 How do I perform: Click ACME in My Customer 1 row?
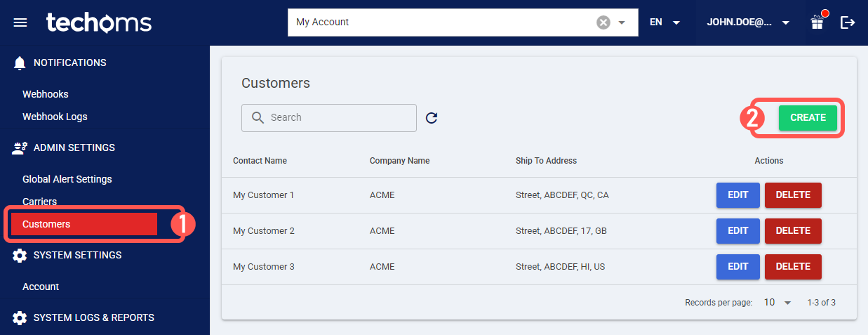pyautogui.click(x=382, y=195)
